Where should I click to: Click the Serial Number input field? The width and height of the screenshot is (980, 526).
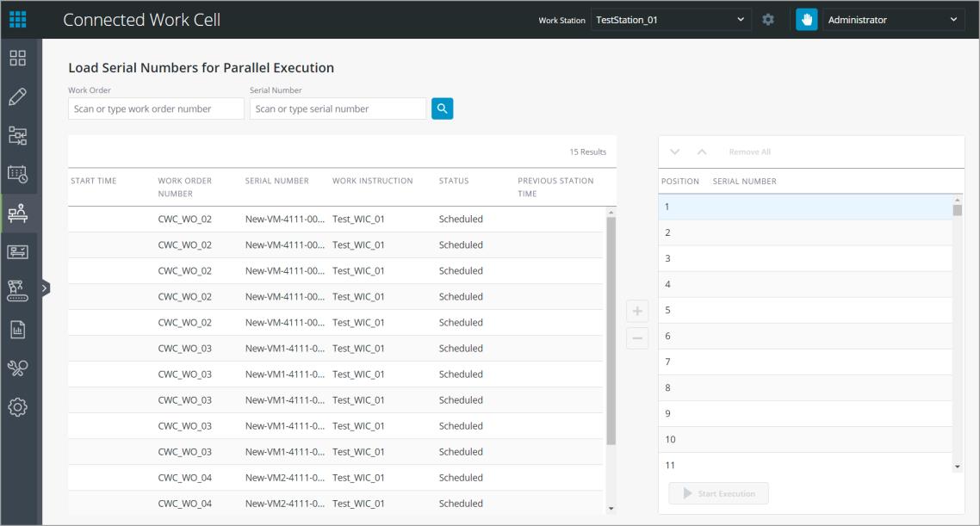point(338,108)
